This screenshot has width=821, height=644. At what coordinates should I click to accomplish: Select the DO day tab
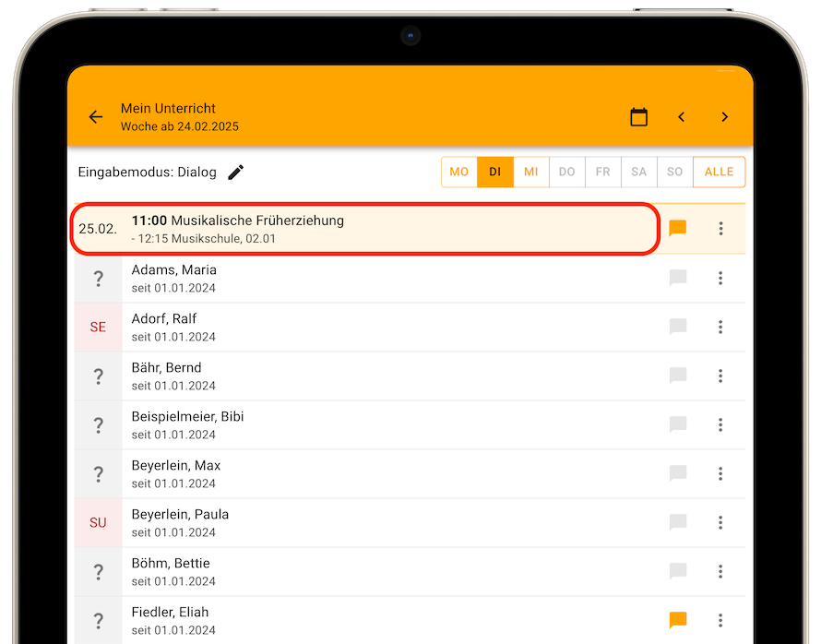pos(567,172)
